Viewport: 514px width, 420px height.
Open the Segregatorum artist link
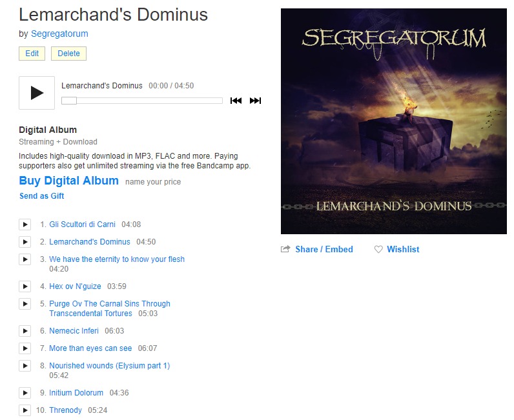click(x=59, y=34)
